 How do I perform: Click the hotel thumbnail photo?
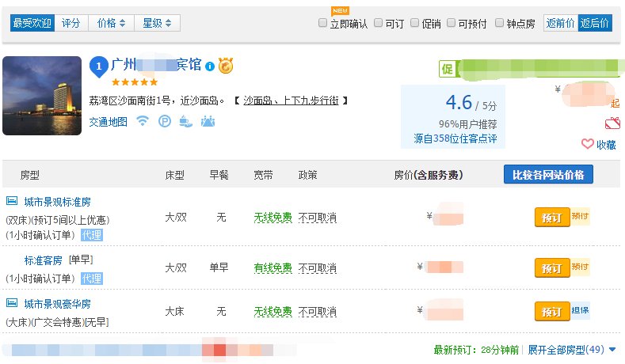pos(42,96)
